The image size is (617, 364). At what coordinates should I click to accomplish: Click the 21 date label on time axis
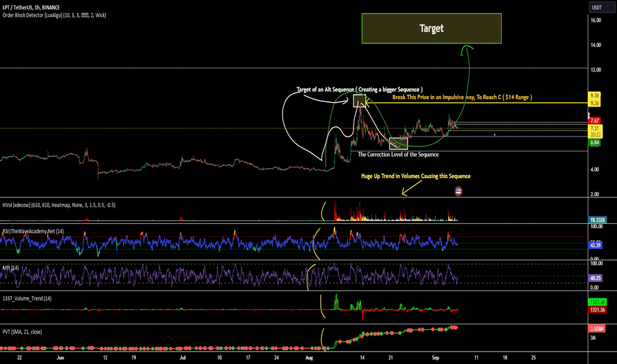(x=391, y=357)
